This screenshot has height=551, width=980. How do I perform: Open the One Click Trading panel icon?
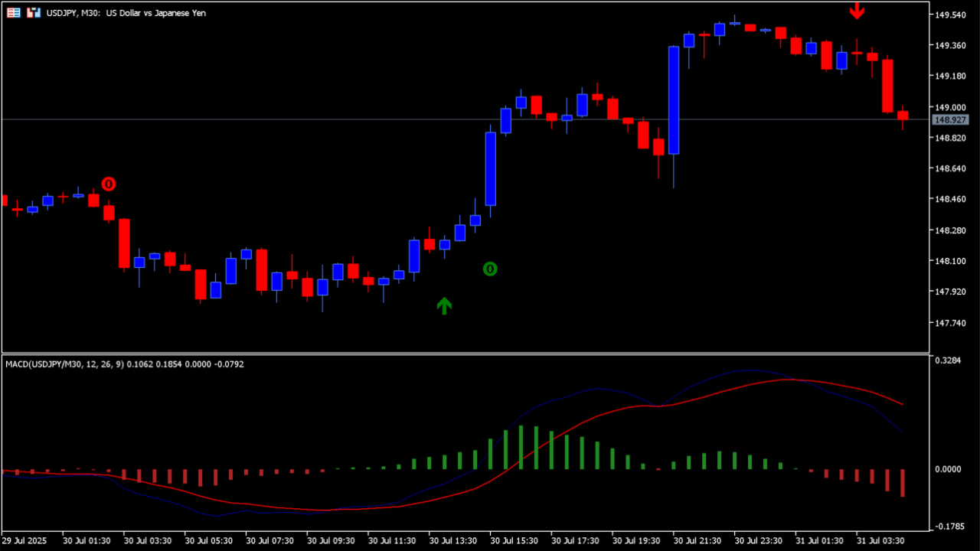click(x=34, y=13)
